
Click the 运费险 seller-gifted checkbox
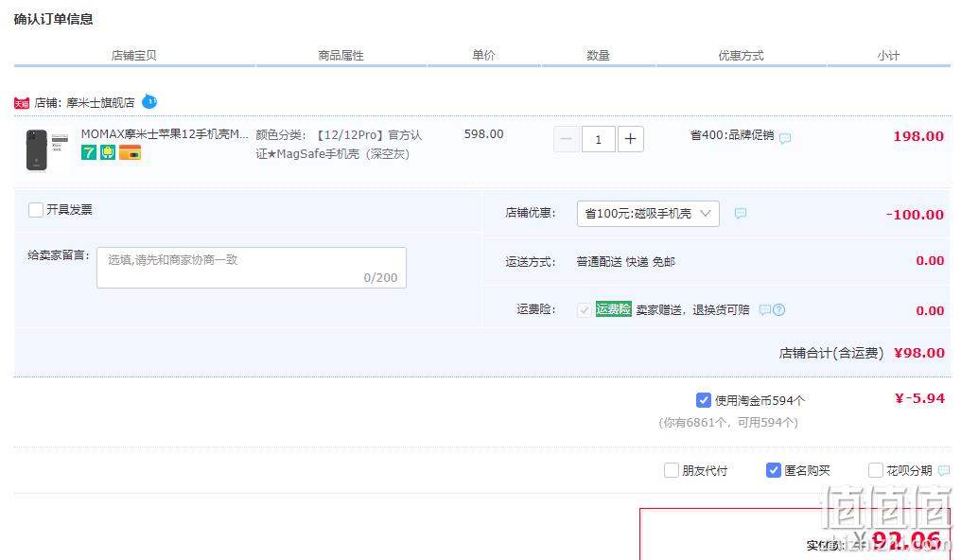coord(585,310)
